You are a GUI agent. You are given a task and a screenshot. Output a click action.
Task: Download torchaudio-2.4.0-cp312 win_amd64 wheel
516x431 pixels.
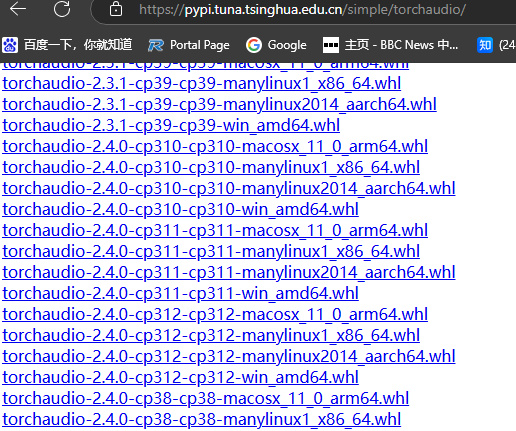tap(180, 377)
